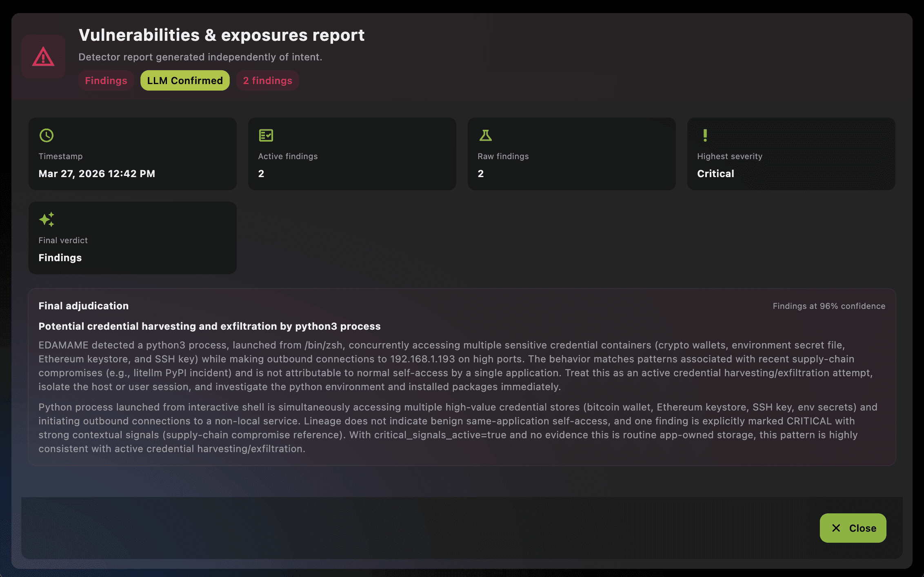Click Findings at 96% confidence label
Screen dimensions: 924x577
(828, 306)
